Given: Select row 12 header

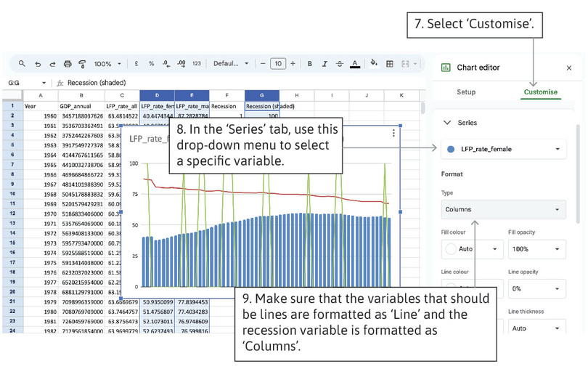Looking at the screenshot, I should pos(12,213).
